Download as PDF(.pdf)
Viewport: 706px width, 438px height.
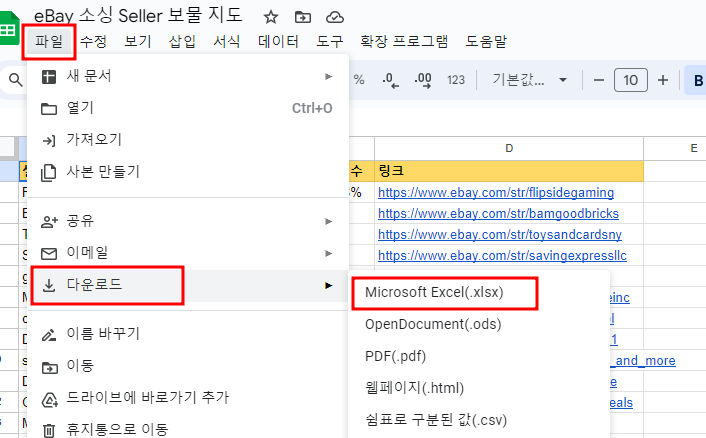tap(479, 357)
